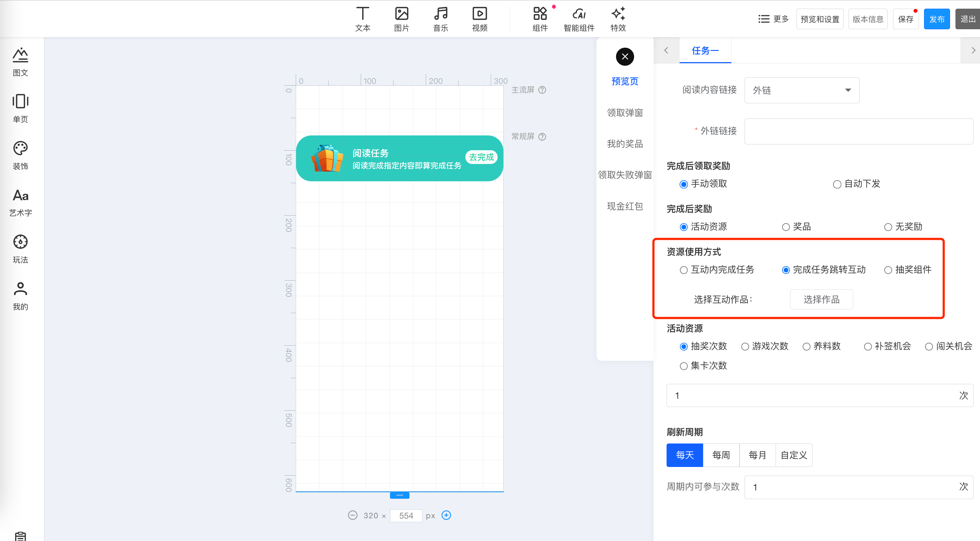Choose the 奖品 reward radio button
Viewport: 980px width, 541px height.
click(786, 228)
